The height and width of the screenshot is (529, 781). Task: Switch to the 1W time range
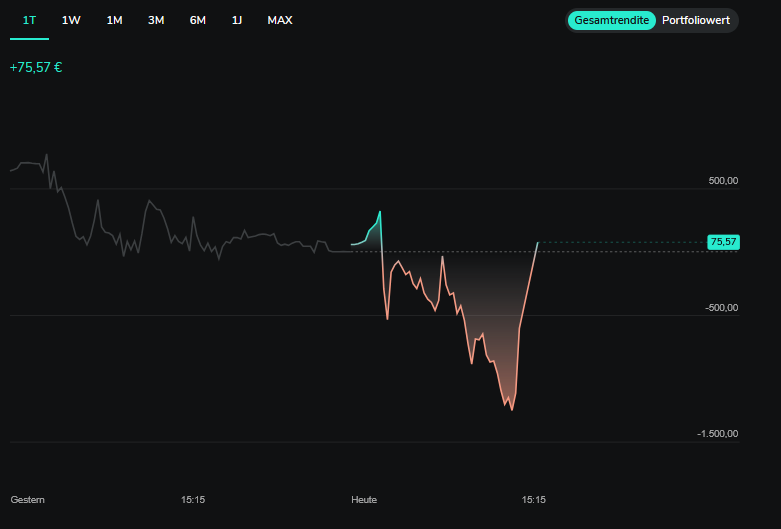[x=71, y=20]
